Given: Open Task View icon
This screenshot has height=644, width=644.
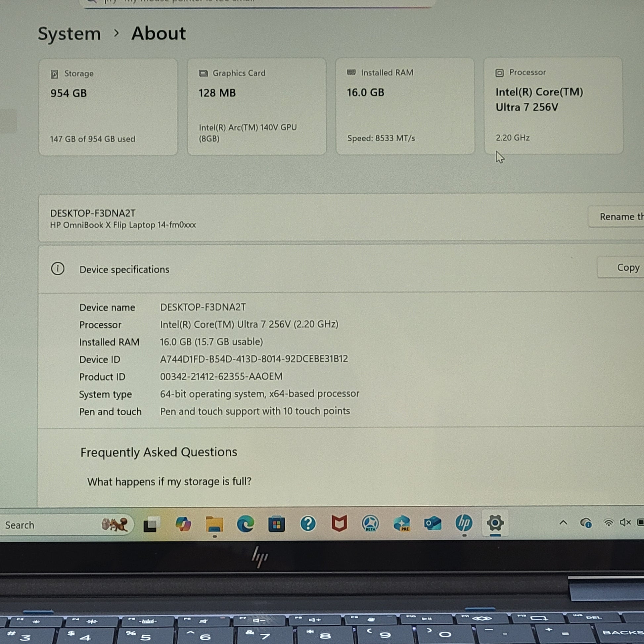Looking at the screenshot, I should coord(151,525).
